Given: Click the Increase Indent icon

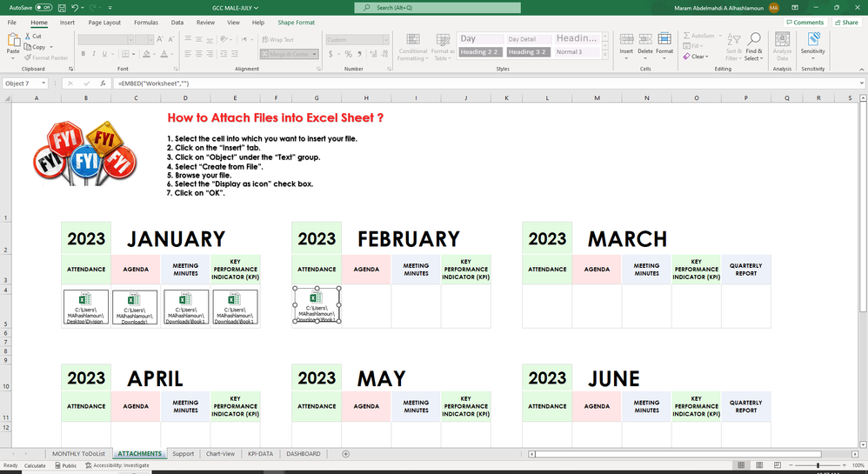Looking at the screenshot, I should (x=235, y=54).
